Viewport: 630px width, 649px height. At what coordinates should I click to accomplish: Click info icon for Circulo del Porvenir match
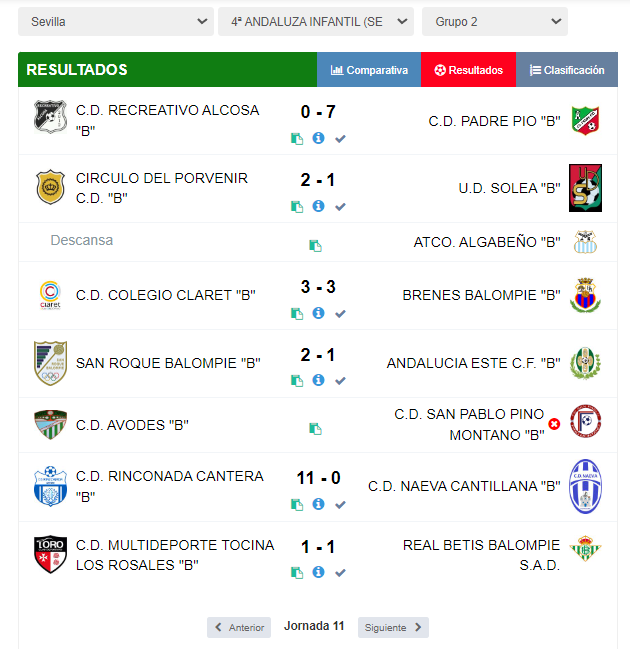318,206
